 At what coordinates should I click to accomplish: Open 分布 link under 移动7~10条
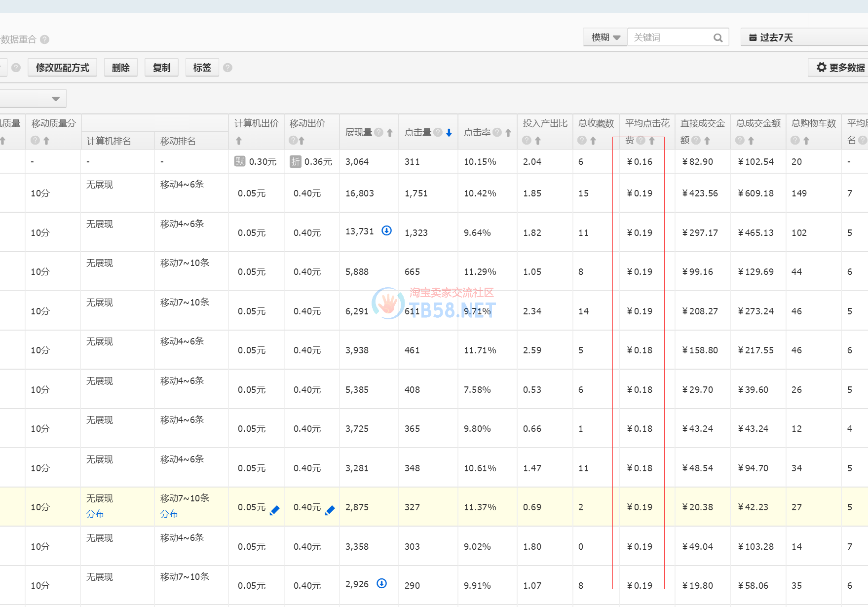click(x=169, y=514)
